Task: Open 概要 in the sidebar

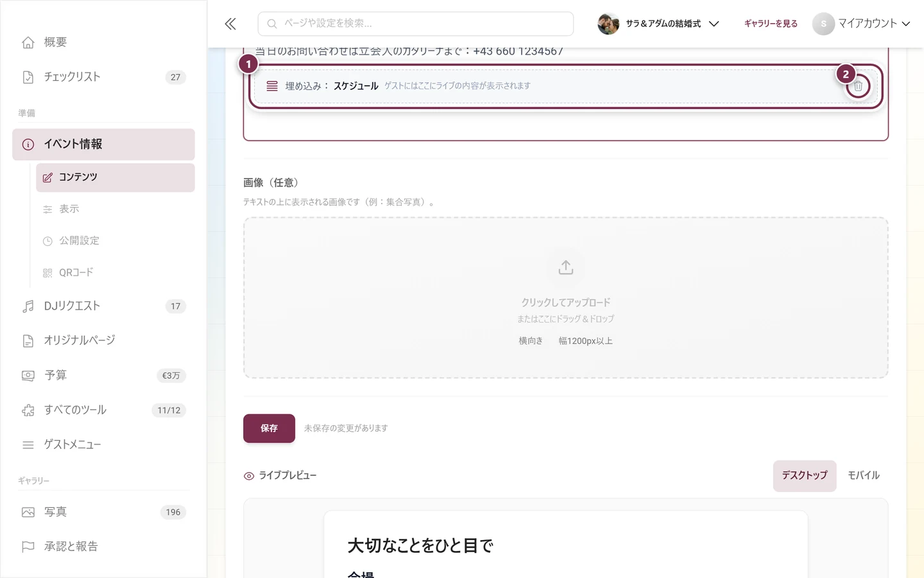Action: pyautogui.click(x=103, y=42)
